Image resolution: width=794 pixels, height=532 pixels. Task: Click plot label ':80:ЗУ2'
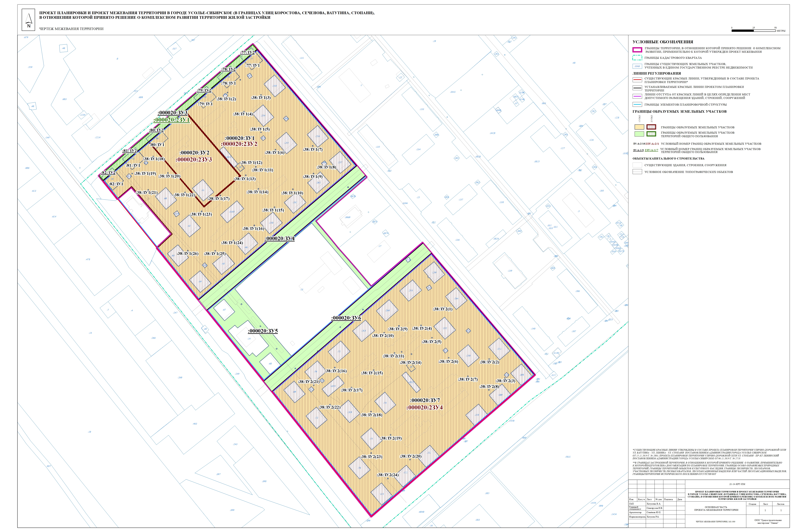pos(156,130)
